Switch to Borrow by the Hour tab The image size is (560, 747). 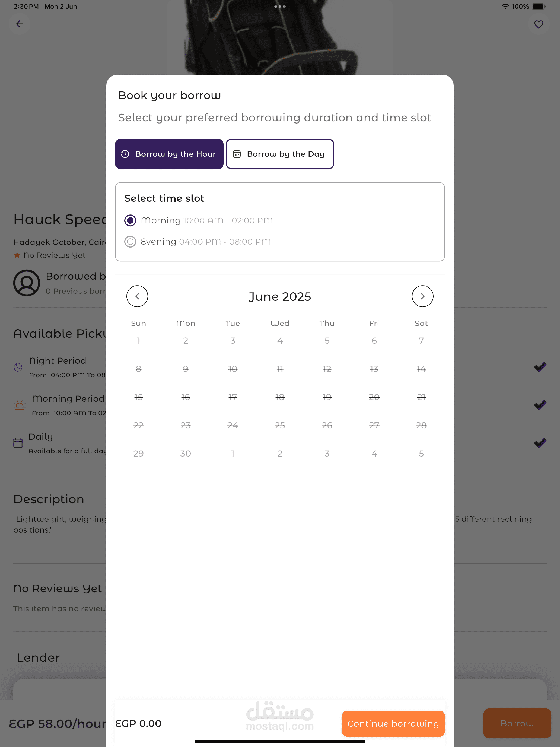169,154
